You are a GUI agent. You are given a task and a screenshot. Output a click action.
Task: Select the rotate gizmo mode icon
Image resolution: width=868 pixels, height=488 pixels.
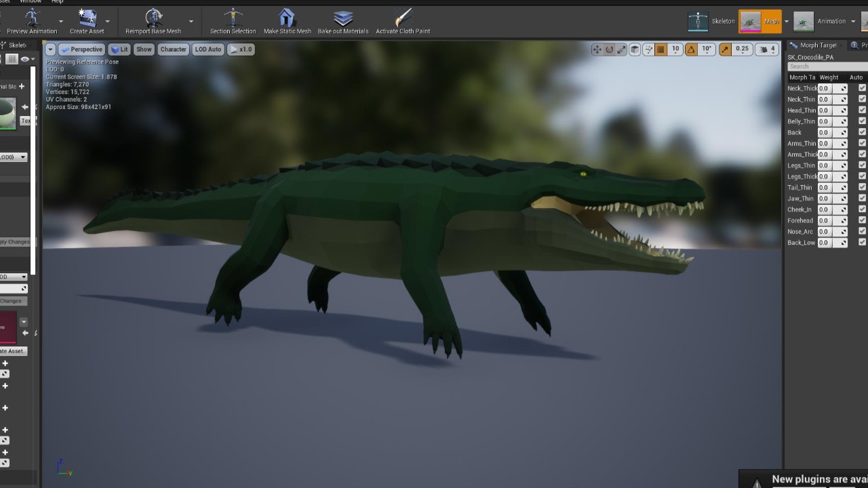point(609,49)
